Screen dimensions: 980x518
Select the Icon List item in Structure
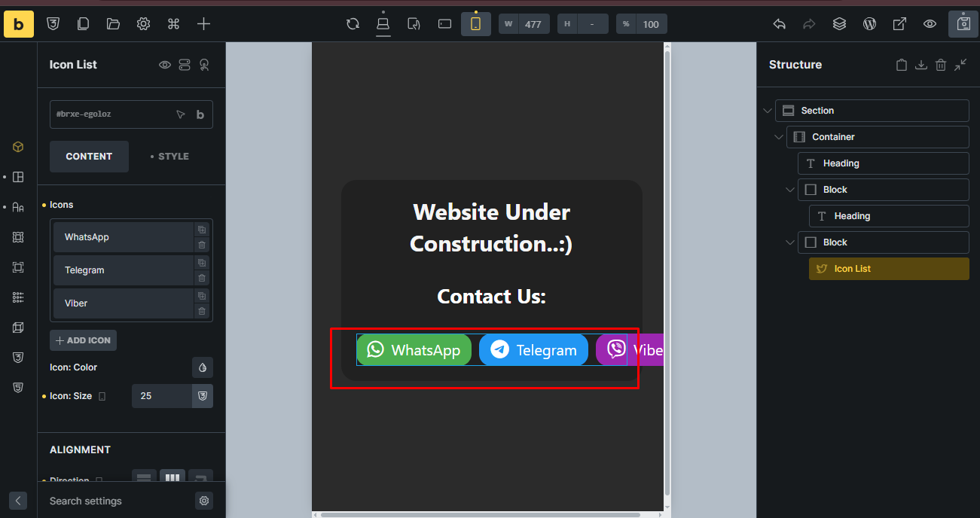889,269
